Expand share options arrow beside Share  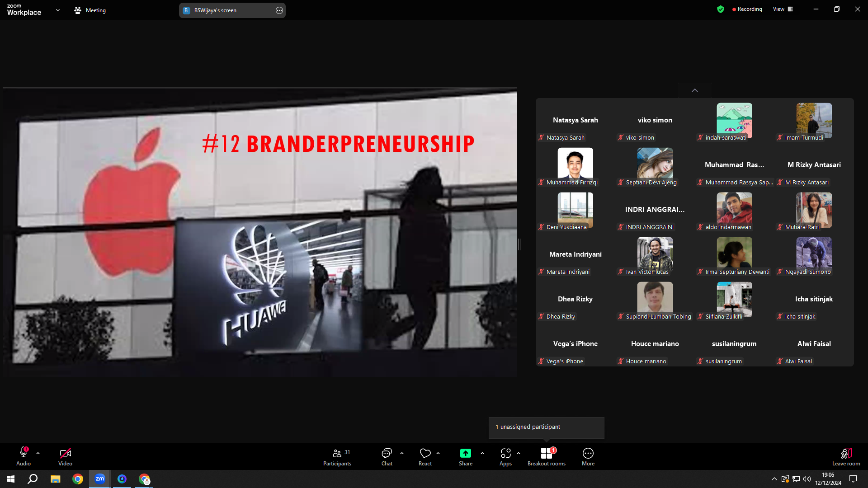point(482,453)
